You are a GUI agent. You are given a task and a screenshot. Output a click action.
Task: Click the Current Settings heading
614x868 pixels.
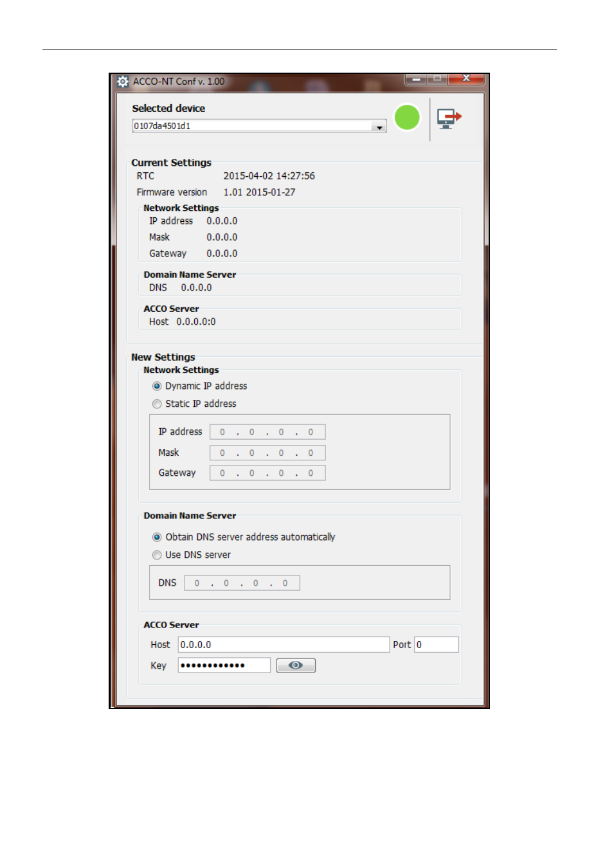pos(172,163)
